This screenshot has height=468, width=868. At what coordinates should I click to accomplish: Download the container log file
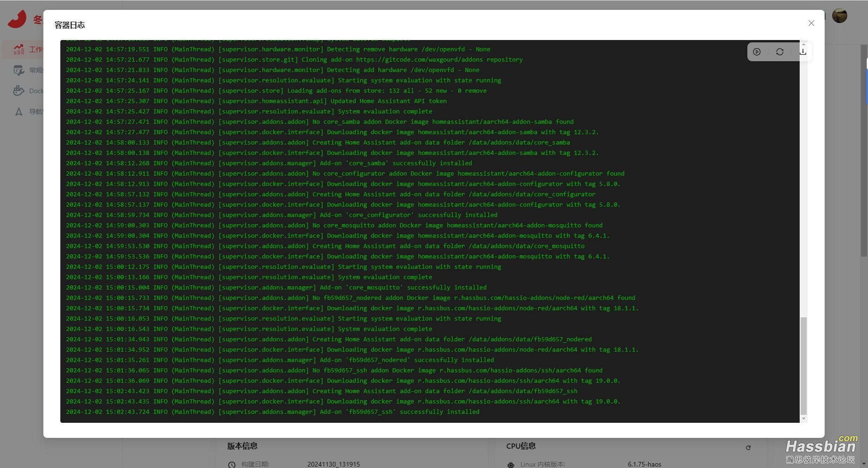[x=803, y=52]
